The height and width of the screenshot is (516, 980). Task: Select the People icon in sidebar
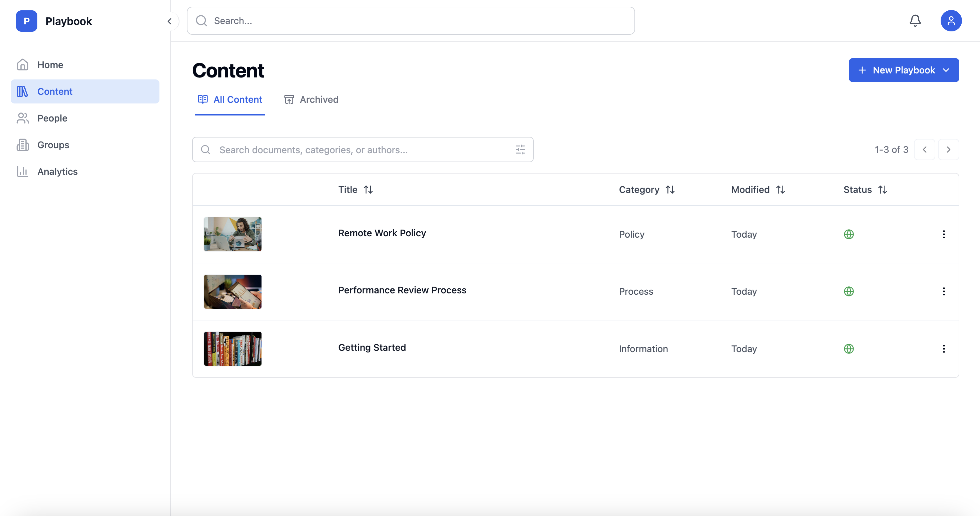(22, 118)
